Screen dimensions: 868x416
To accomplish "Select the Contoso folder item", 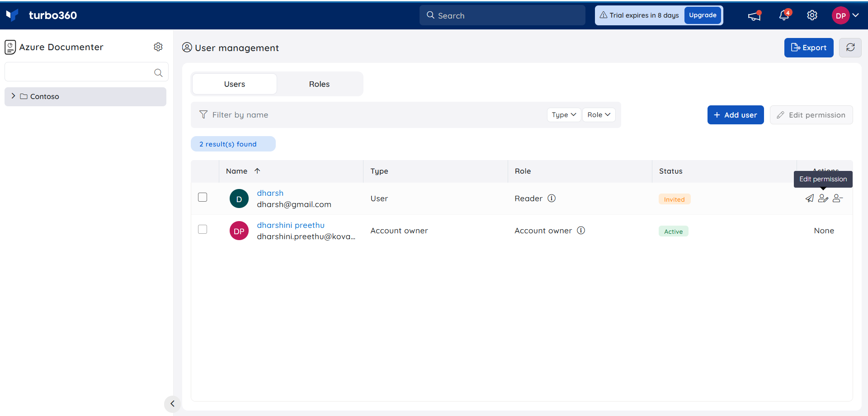I will tap(85, 96).
